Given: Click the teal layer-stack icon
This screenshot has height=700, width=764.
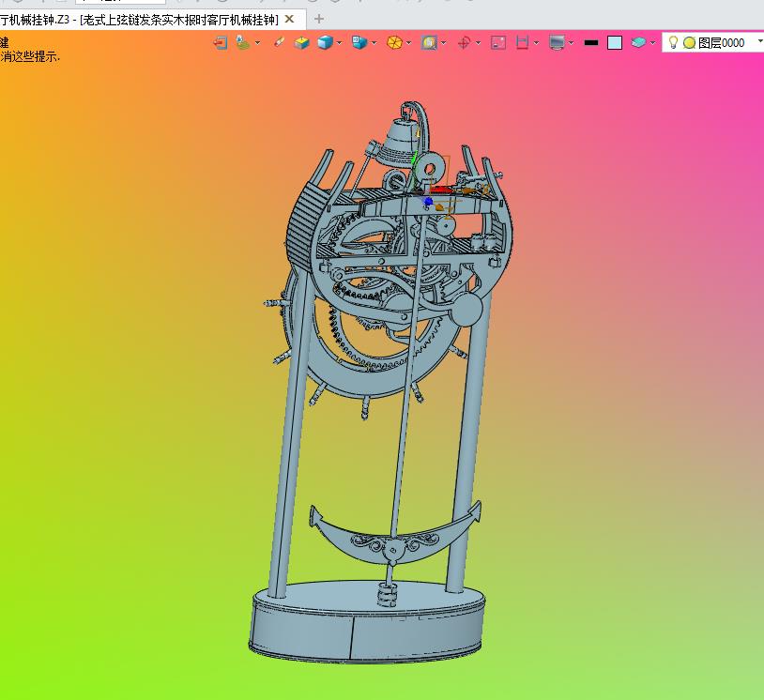Looking at the screenshot, I should pyautogui.click(x=638, y=43).
